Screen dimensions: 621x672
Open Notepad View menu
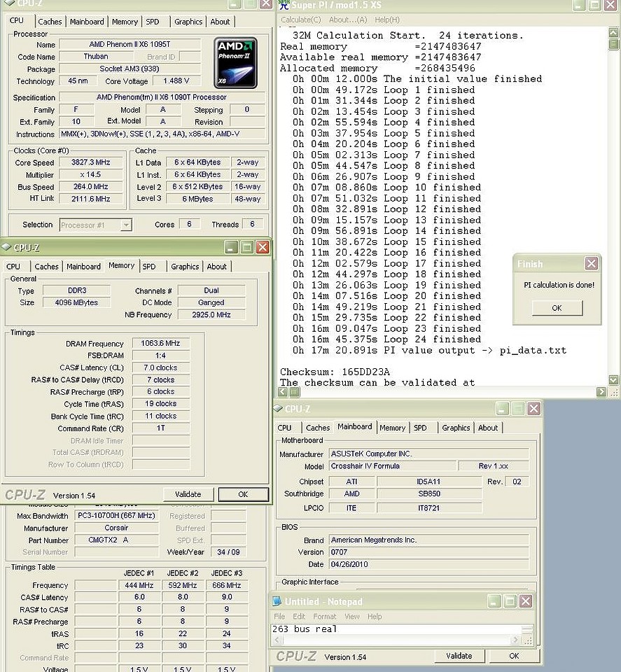point(352,616)
